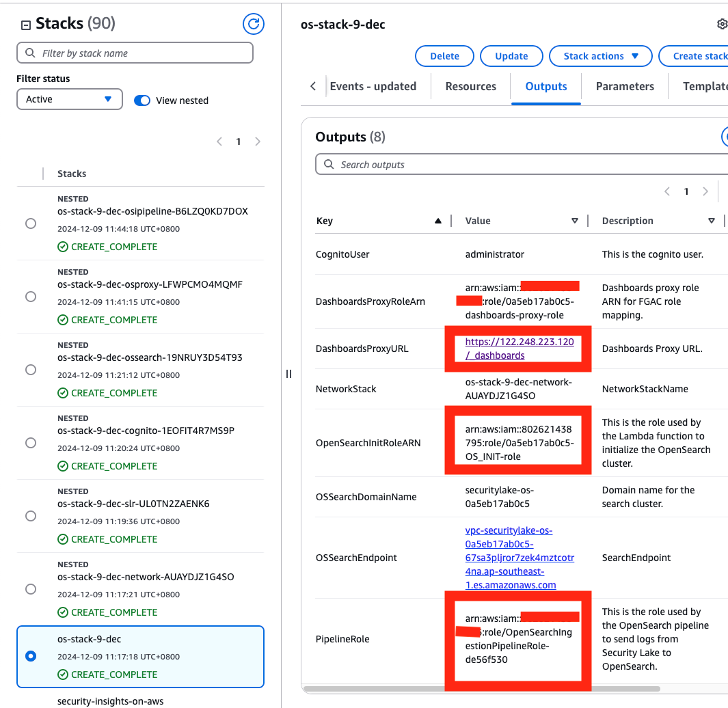728x708 pixels.
Task: Open os-stack-9-dec-ossearch-19NRUY3D54T93 stack
Action: [x=150, y=357]
